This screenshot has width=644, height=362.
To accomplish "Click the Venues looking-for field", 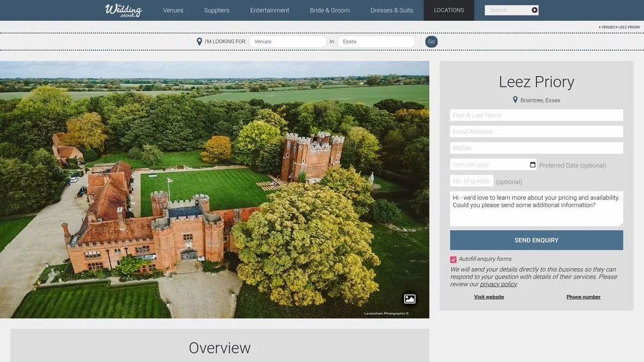I will click(x=288, y=42).
